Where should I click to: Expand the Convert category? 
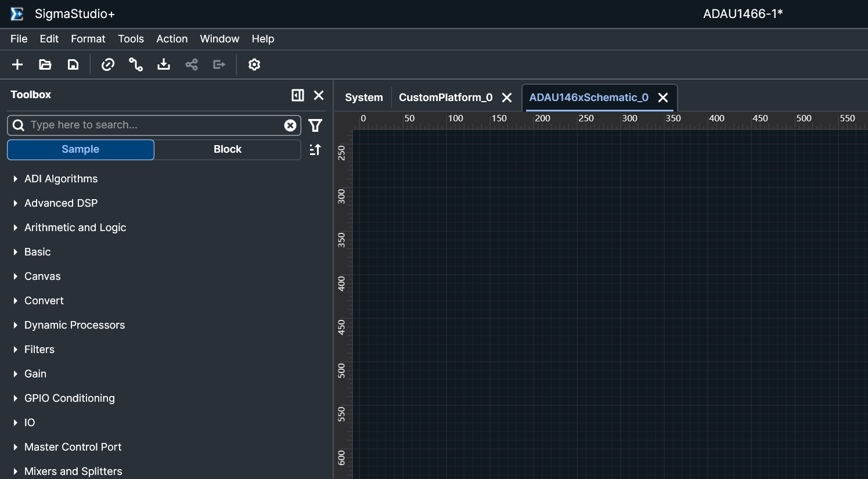click(16, 301)
